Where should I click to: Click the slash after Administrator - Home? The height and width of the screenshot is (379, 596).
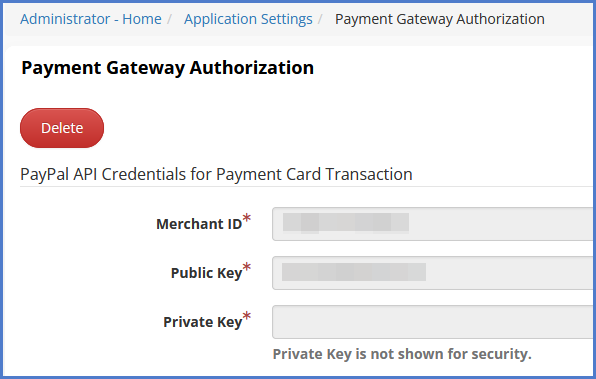170,19
